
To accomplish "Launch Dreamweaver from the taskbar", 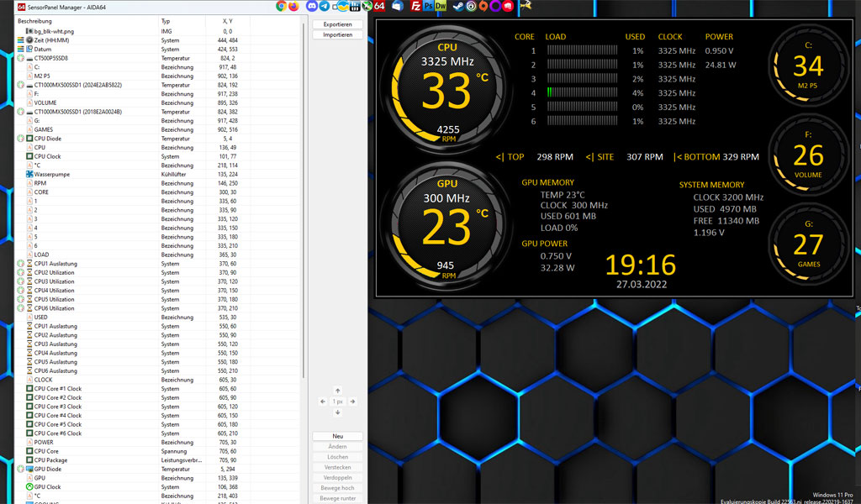I will click(x=441, y=6).
